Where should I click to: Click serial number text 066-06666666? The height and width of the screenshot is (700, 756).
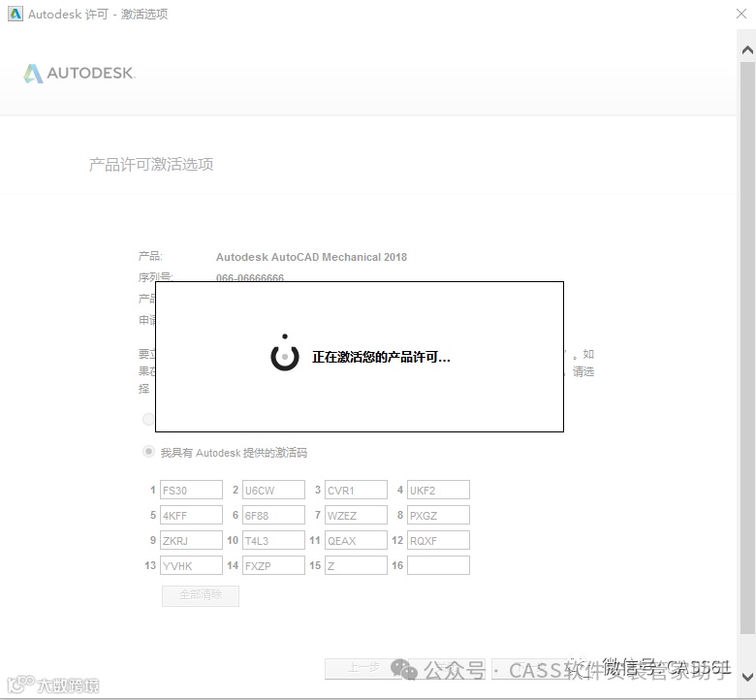point(250,277)
